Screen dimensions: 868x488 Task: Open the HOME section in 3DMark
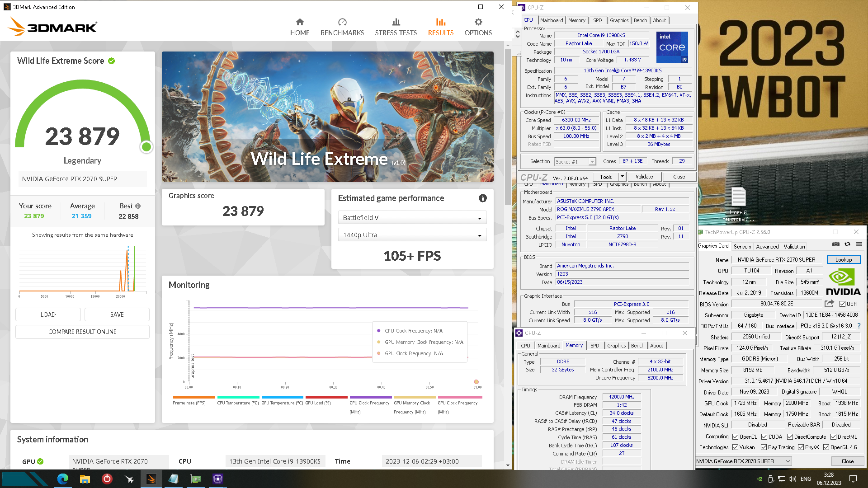point(300,27)
